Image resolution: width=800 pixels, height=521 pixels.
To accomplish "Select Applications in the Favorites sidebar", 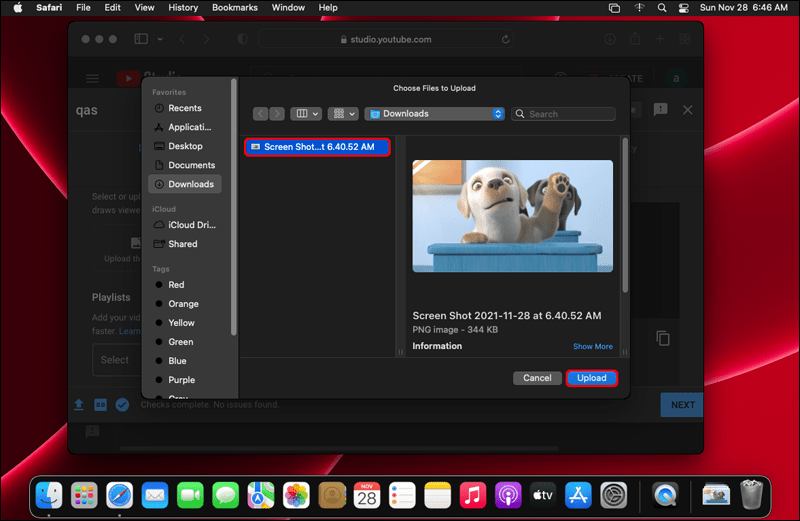I will click(184, 127).
